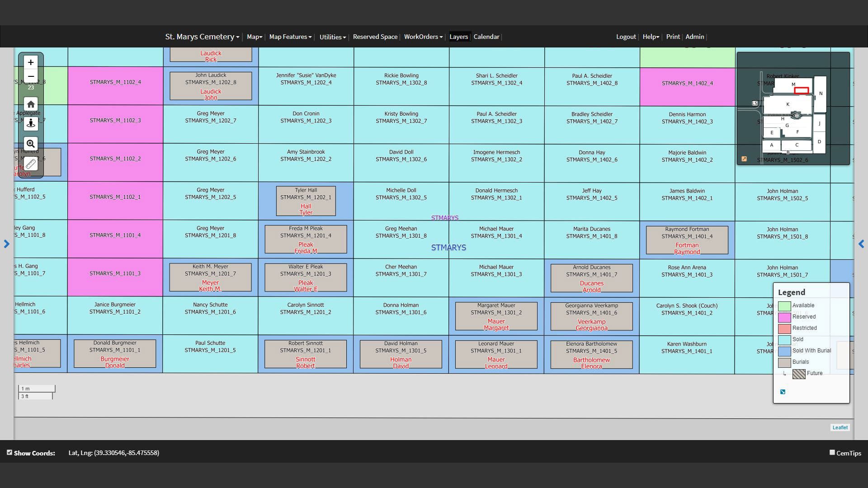Expand the Utilities dropdown
The height and width of the screenshot is (488, 868).
click(x=333, y=37)
